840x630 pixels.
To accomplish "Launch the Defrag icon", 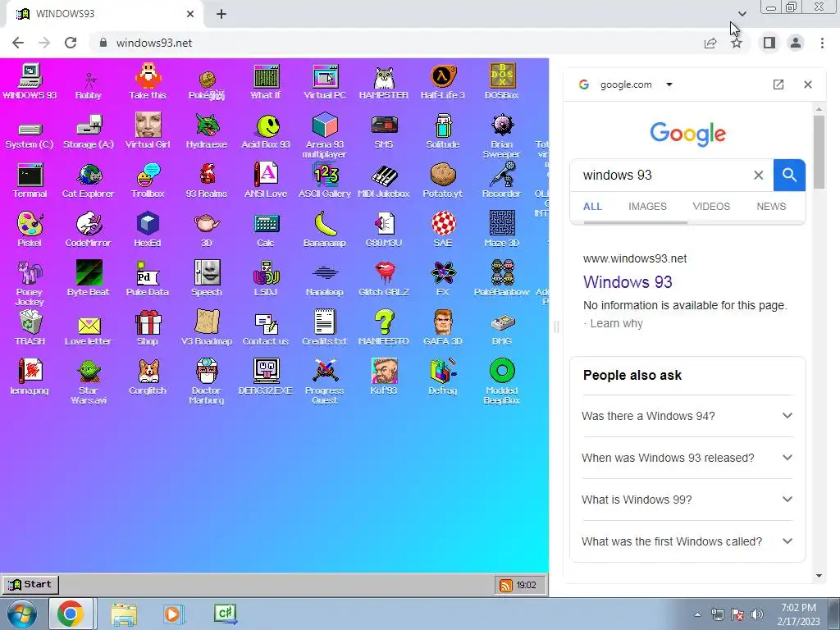I will [442, 377].
